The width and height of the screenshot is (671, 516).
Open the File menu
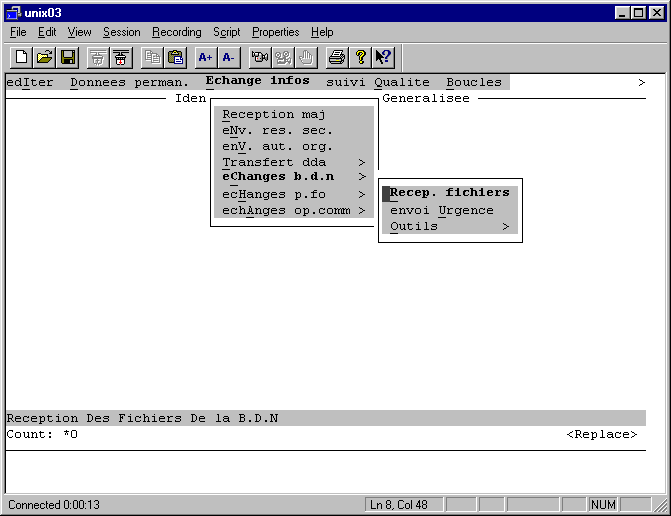coord(18,32)
